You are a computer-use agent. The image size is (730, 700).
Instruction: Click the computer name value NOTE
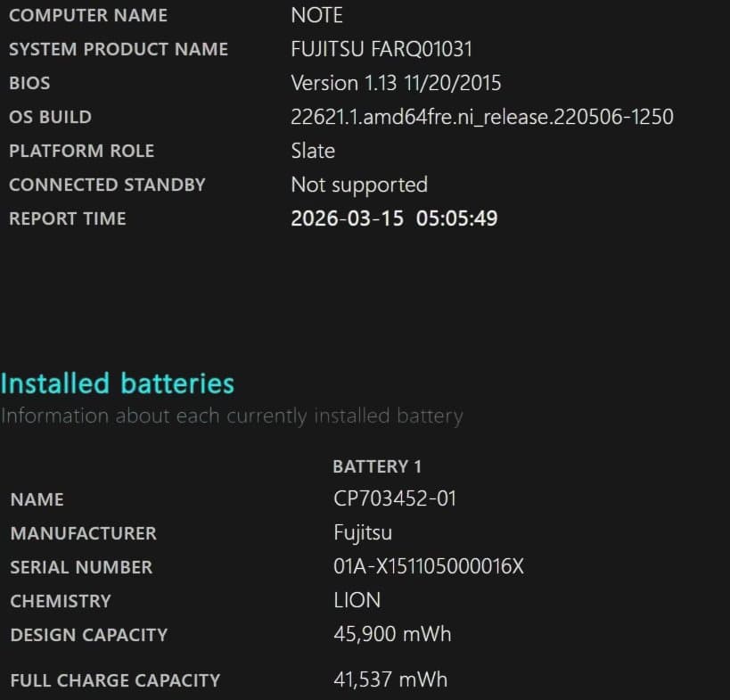click(x=316, y=15)
